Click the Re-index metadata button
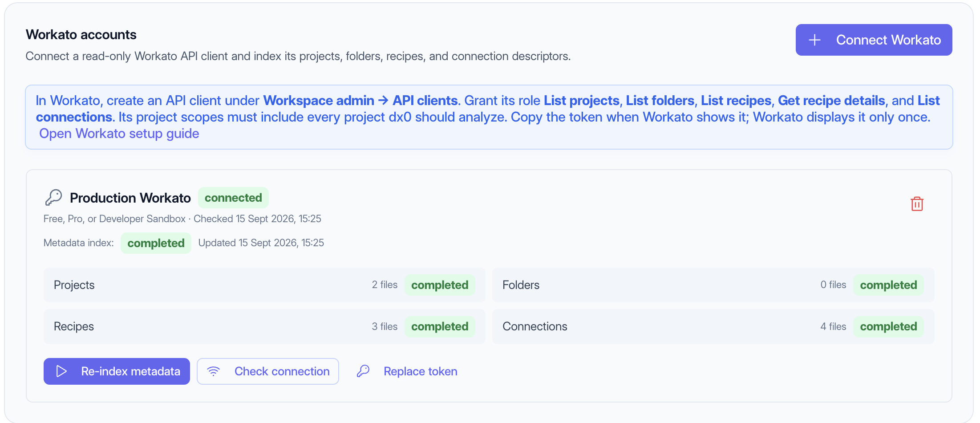Viewport: 980px width, 423px height. 117,371
